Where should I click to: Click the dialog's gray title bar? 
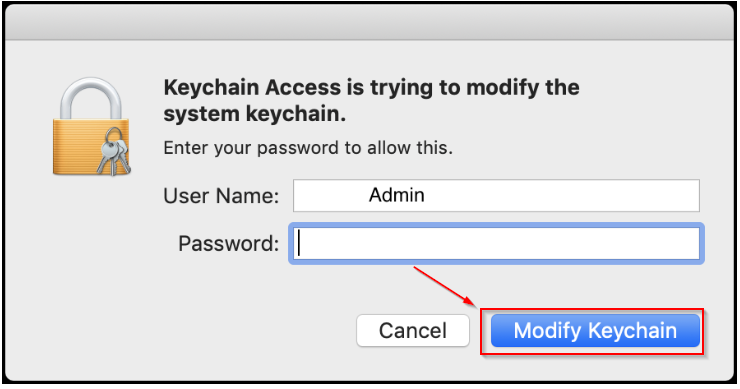370,23
